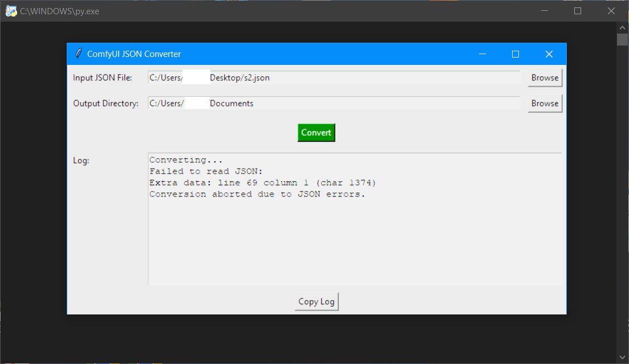Click the 'Failed to read JSON:' log line
The width and height of the screenshot is (629, 364).
tap(206, 171)
